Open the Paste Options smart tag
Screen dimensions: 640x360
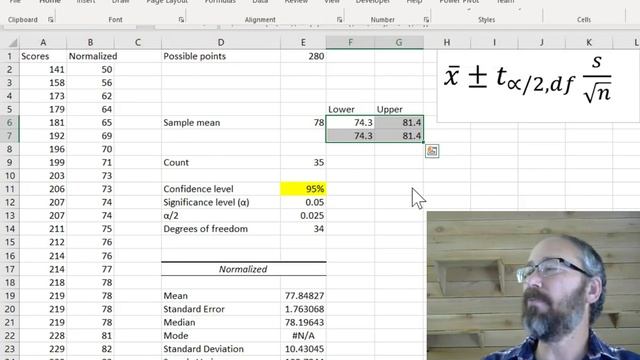tap(432, 151)
